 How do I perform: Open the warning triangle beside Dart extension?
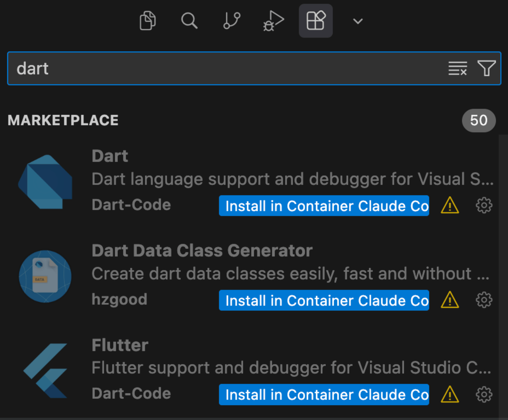pyautogui.click(x=450, y=206)
